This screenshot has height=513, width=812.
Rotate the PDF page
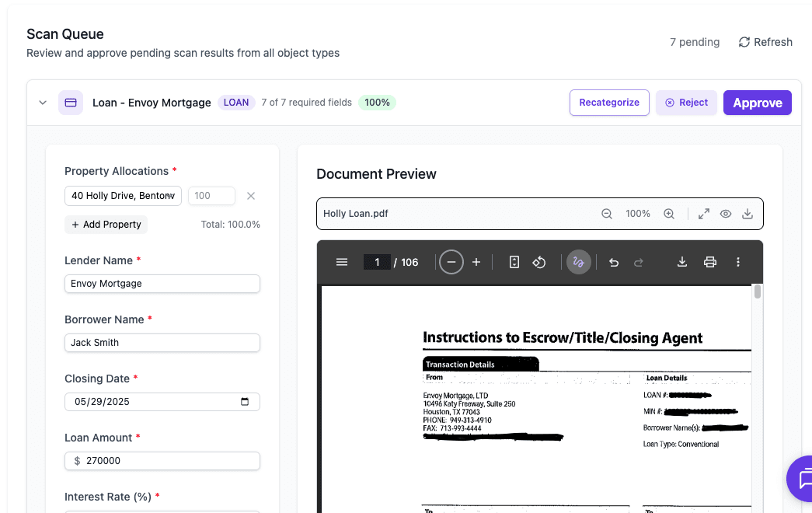(539, 262)
